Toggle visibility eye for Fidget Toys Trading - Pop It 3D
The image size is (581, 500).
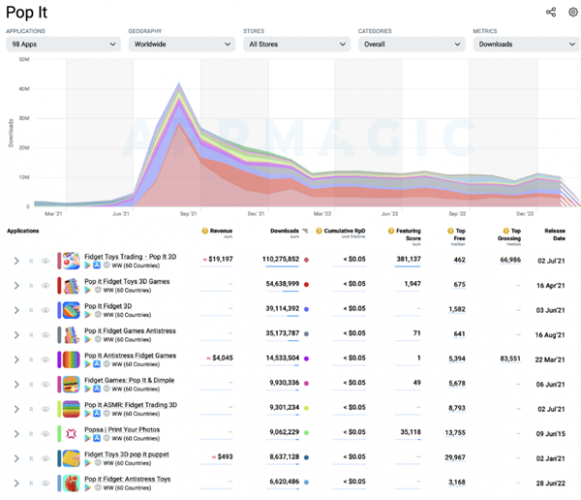tap(45, 261)
